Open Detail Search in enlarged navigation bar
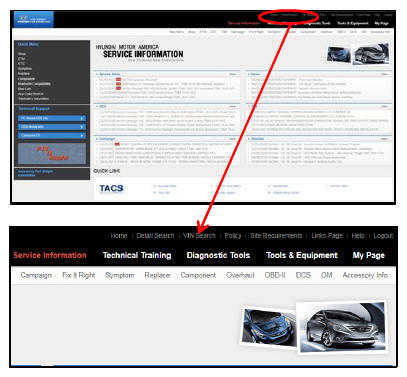The width and height of the screenshot is (407, 377). point(155,236)
